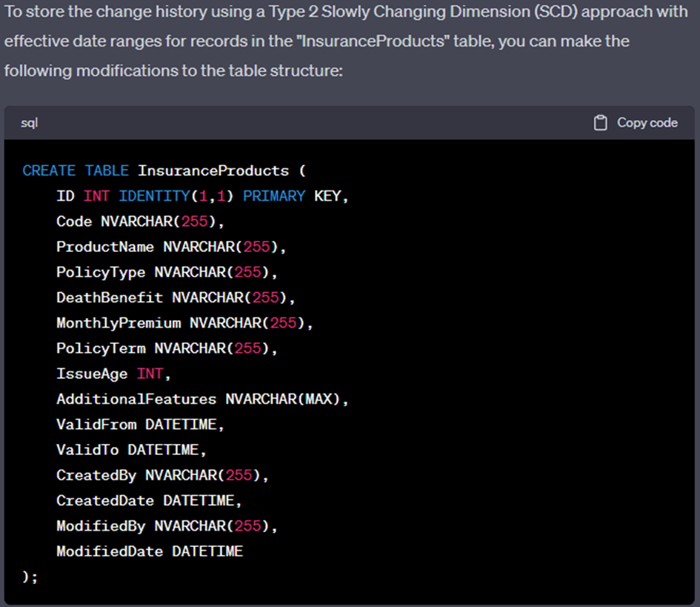The height and width of the screenshot is (607, 700).
Task: Click the 'MonthlyPremium NVARCHAR(255),' line
Action: click(185, 323)
